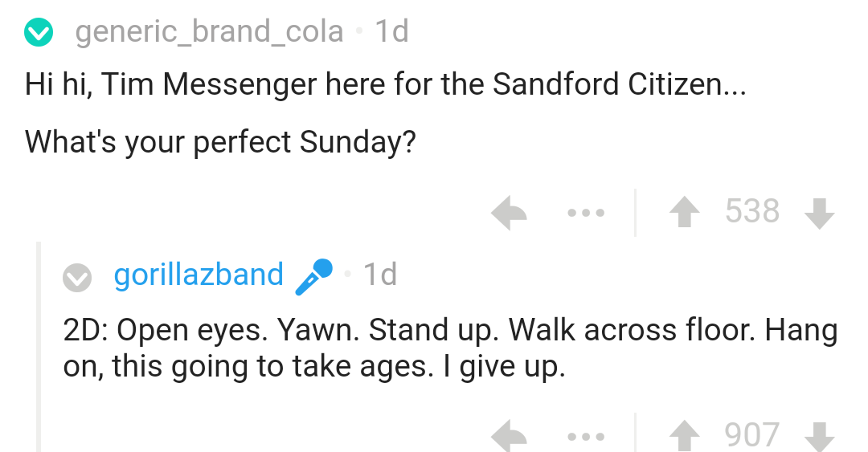Open generic_brand_cola's user profile
This screenshot has width=868, height=452.
coord(209,32)
